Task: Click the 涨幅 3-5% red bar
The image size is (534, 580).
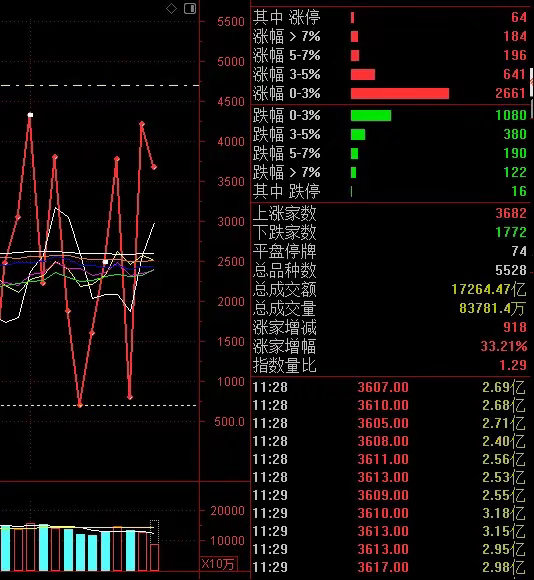Action: (363, 74)
